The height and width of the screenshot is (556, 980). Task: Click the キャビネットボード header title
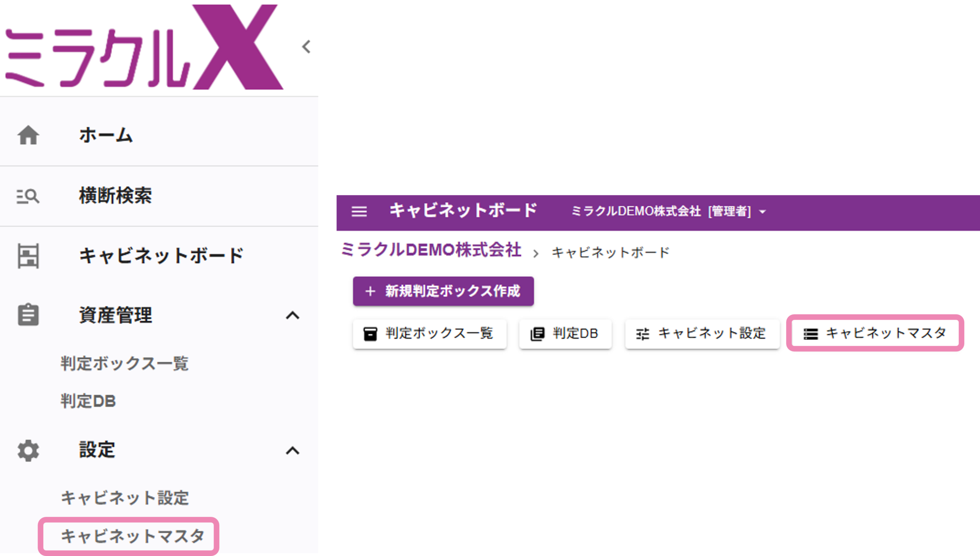click(463, 211)
